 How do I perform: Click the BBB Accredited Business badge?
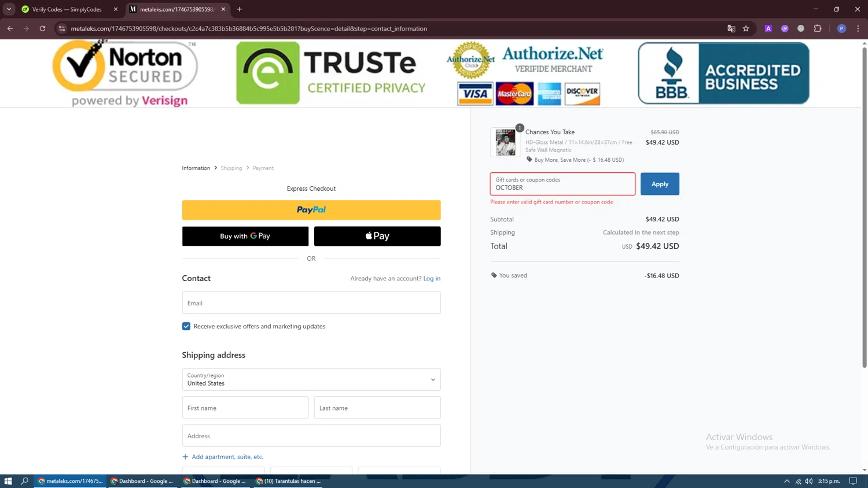(x=723, y=73)
